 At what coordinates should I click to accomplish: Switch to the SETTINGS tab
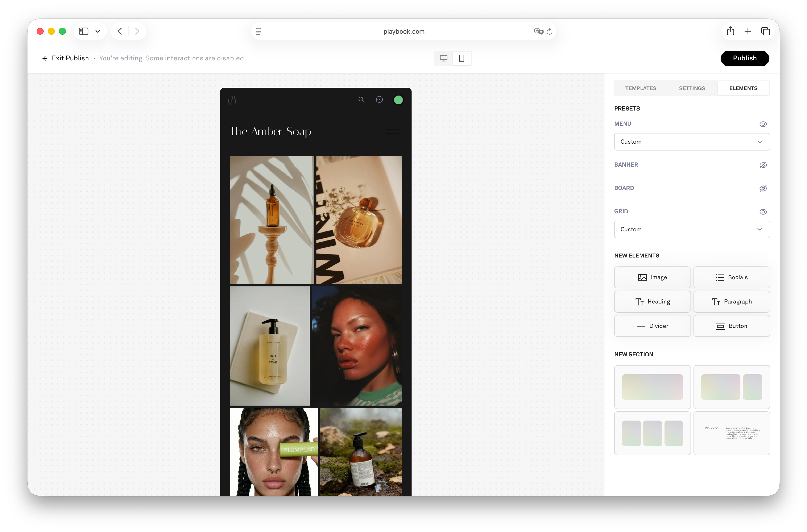tap(692, 88)
